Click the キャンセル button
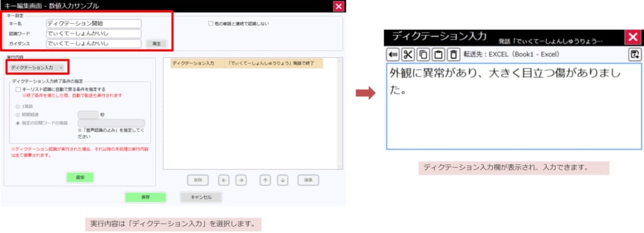The height and width of the screenshot is (233, 644). (201, 197)
